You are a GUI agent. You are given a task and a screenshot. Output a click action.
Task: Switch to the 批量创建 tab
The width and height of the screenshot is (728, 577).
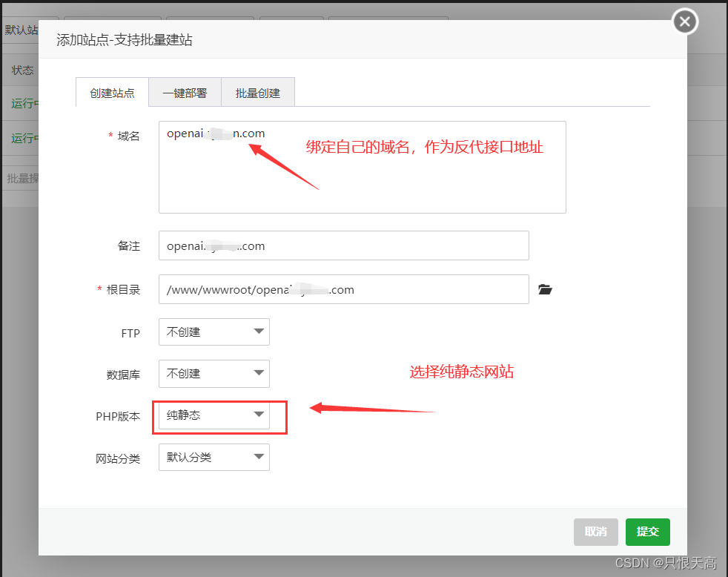point(257,91)
